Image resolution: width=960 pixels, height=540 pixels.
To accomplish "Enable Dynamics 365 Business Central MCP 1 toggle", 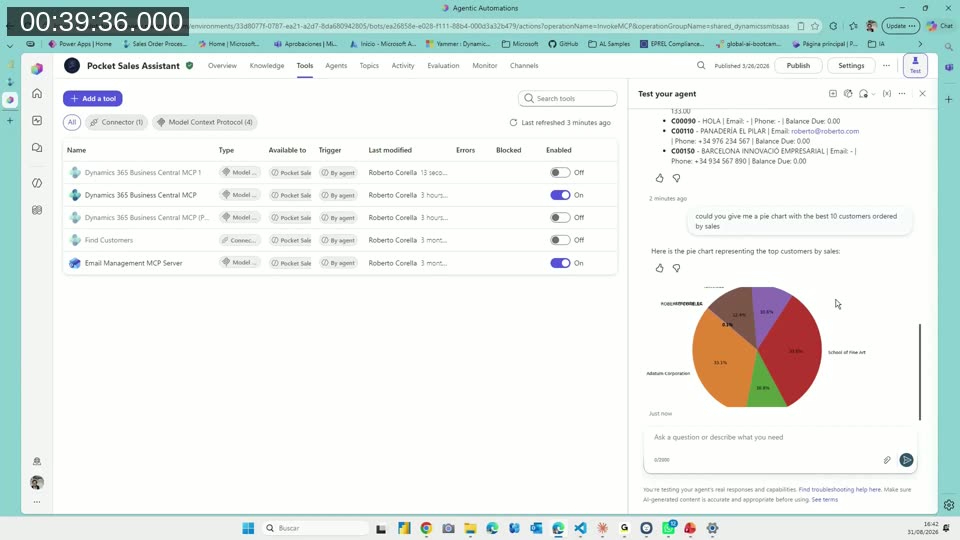I will click(x=560, y=173).
